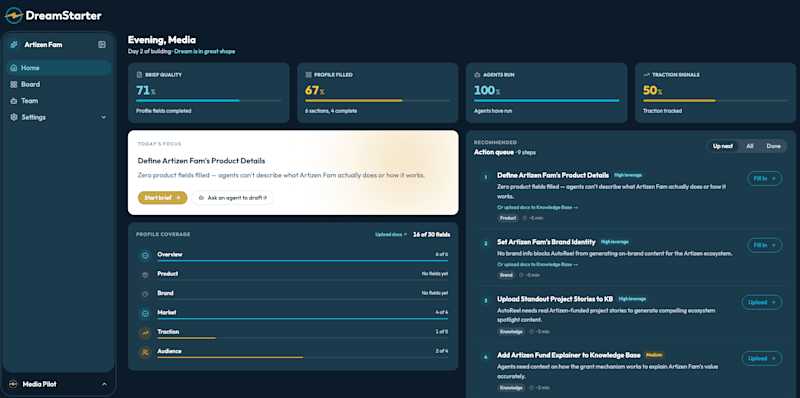Click Upload for Artizen Fund Explainer
The width and height of the screenshot is (800, 398).
click(762, 358)
